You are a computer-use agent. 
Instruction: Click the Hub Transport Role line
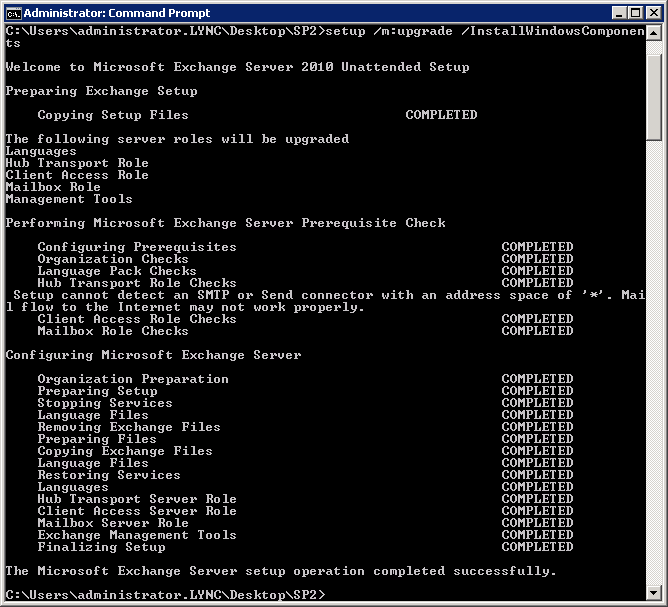77,163
